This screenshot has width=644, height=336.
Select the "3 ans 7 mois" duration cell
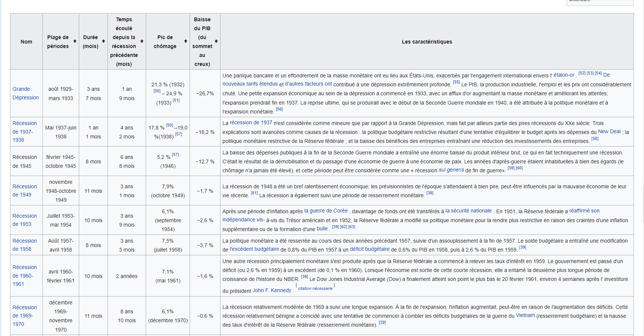point(93,93)
